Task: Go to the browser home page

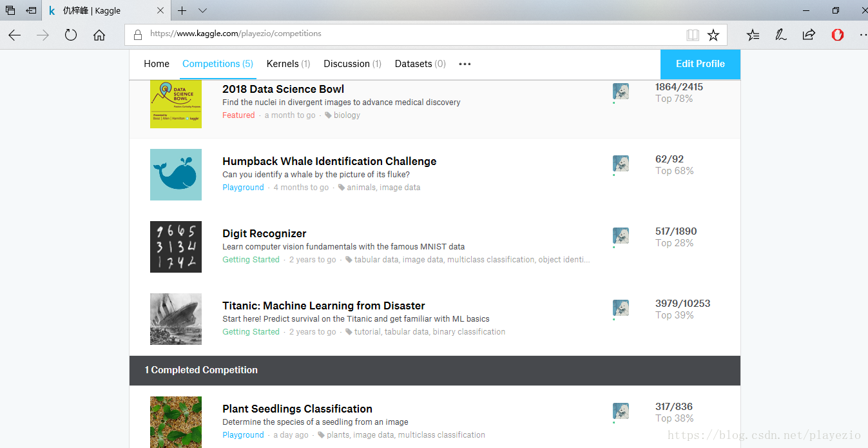Action: pyautogui.click(x=99, y=35)
